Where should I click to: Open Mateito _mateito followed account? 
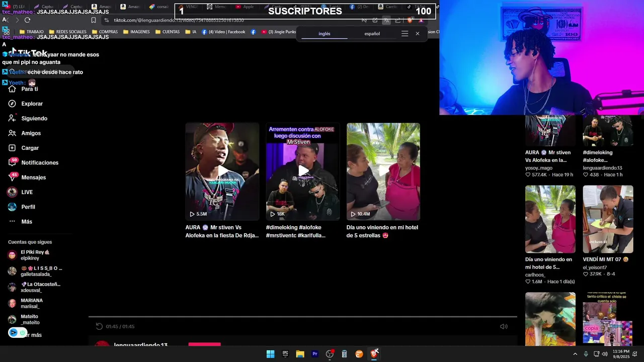24,319
